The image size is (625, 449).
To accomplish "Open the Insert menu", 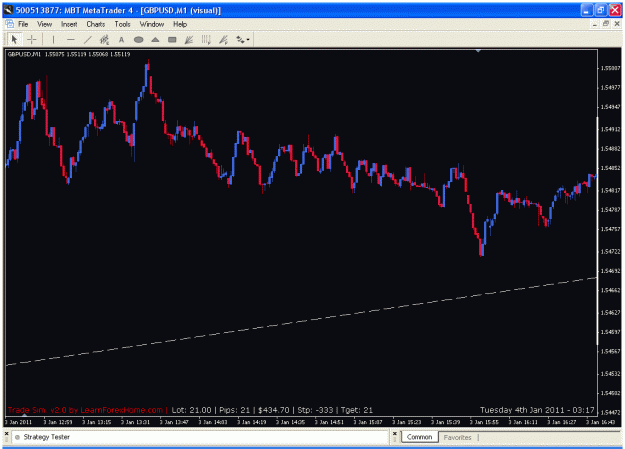I will (x=69, y=24).
